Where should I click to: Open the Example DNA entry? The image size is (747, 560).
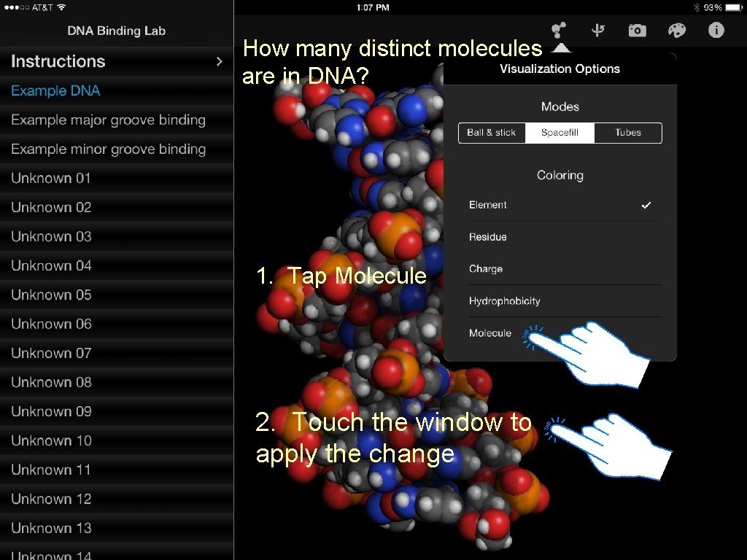(55, 90)
